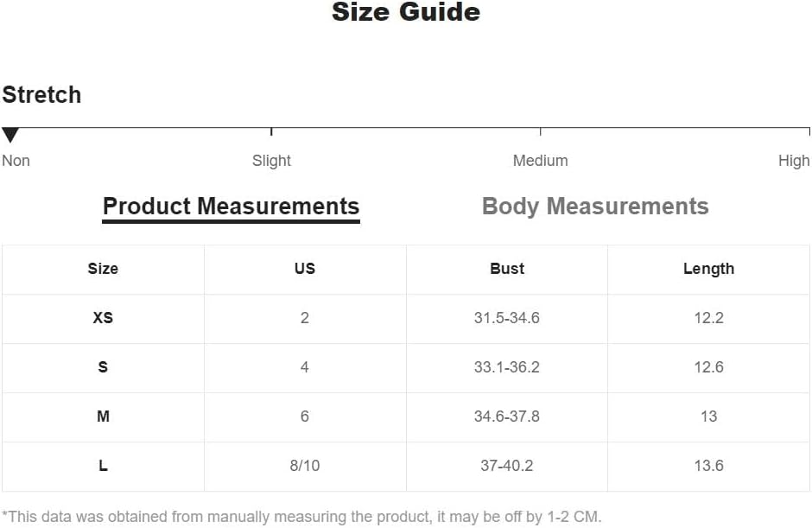Select the XS size row label
Viewport: 812px width, 528px height.
coord(103,318)
